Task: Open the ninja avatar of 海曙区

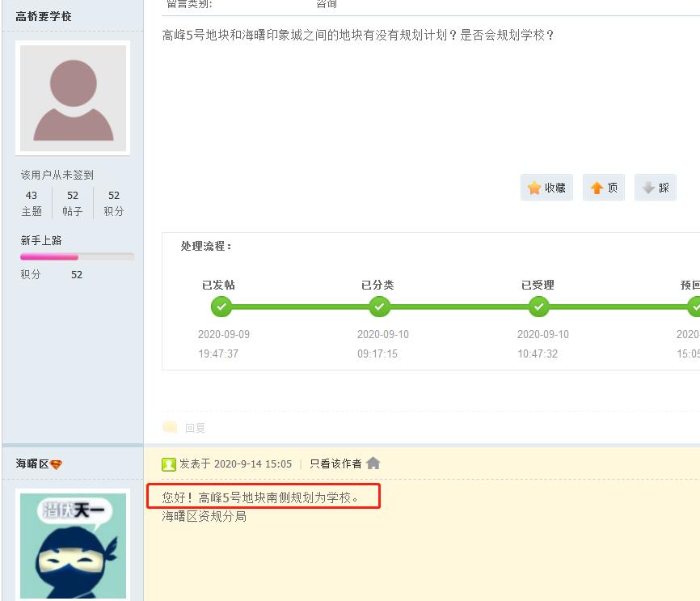Action: (x=73, y=546)
